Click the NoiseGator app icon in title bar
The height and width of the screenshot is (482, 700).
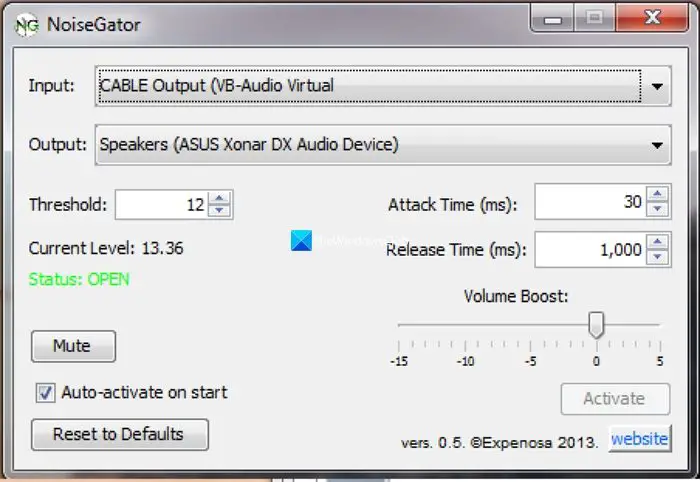tap(26, 25)
